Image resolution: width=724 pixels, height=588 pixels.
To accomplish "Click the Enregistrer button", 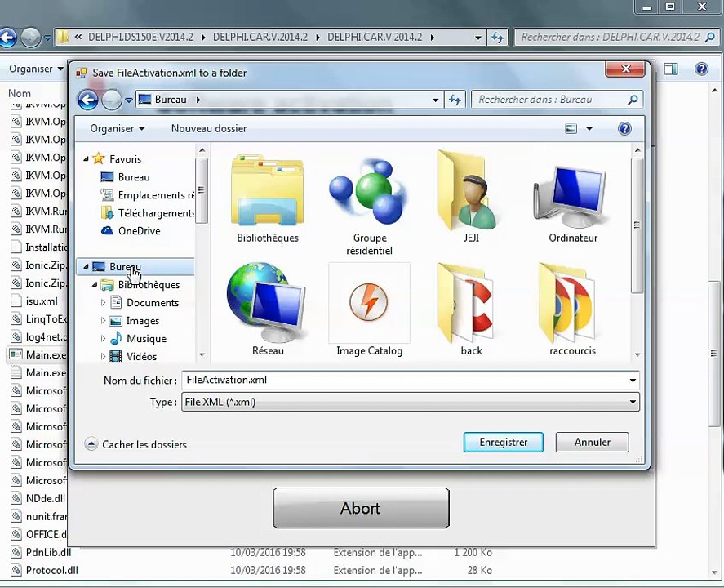I will pyautogui.click(x=504, y=442).
